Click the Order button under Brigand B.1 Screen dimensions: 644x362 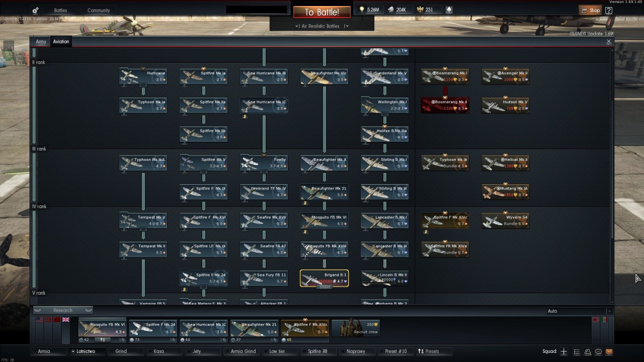tap(325, 287)
